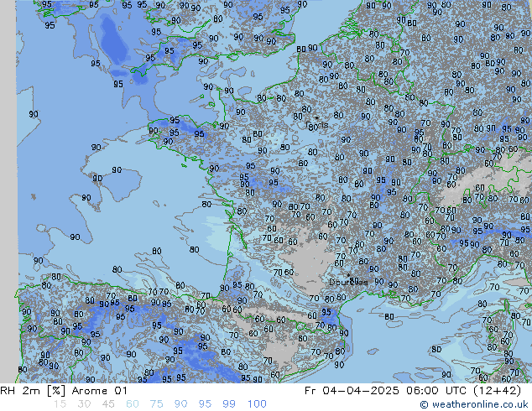
Task: Click legend value 90
Action: point(180,404)
